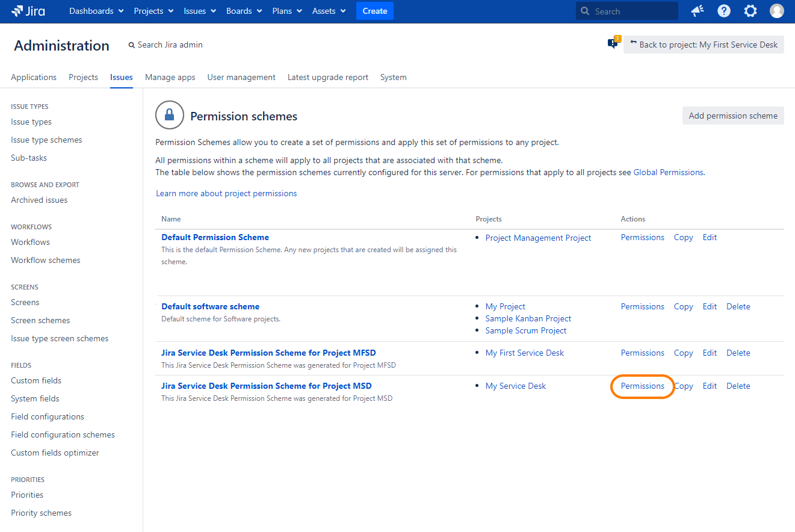Click the Add permission scheme button
795x532 pixels.
(732, 116)
